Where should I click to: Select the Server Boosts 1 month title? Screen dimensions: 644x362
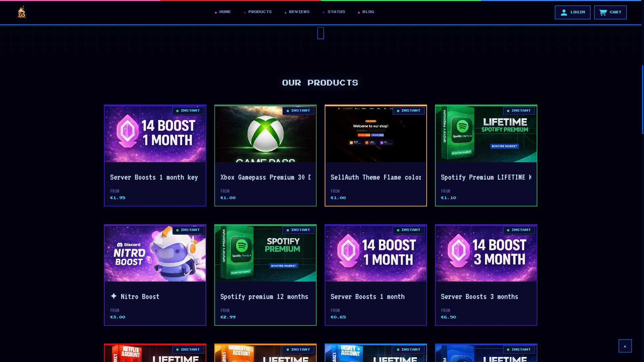pos(368,297)
